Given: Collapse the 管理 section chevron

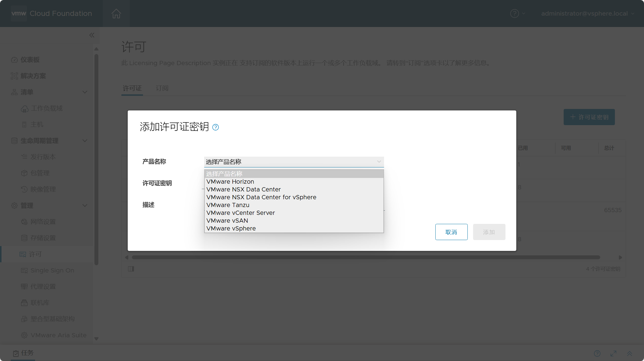Looking at the screenshot, I should (85, 206).
